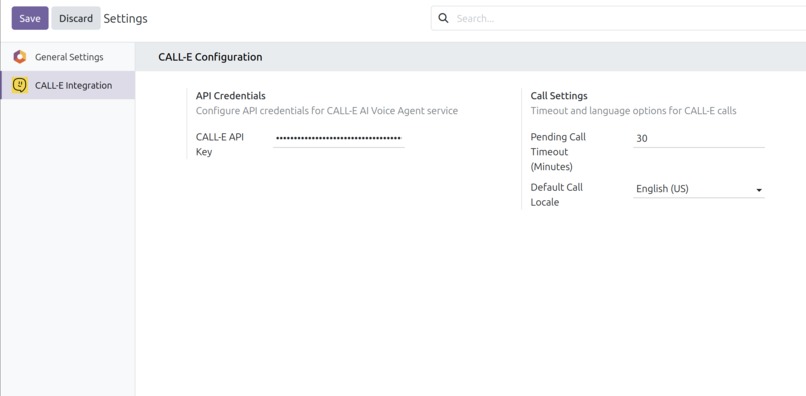Edit the Pending Call Timeout value
Screen dimensions: 806x396
point(699,138)
